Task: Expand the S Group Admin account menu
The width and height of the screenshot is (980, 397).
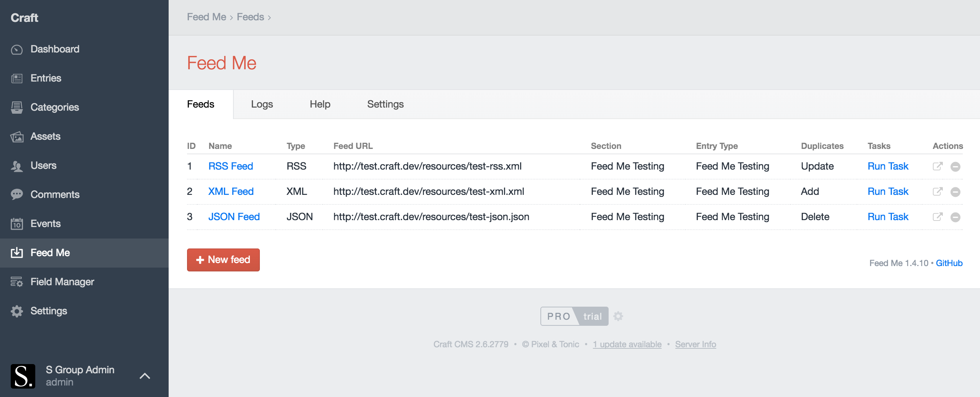Action: click(144, 376)
